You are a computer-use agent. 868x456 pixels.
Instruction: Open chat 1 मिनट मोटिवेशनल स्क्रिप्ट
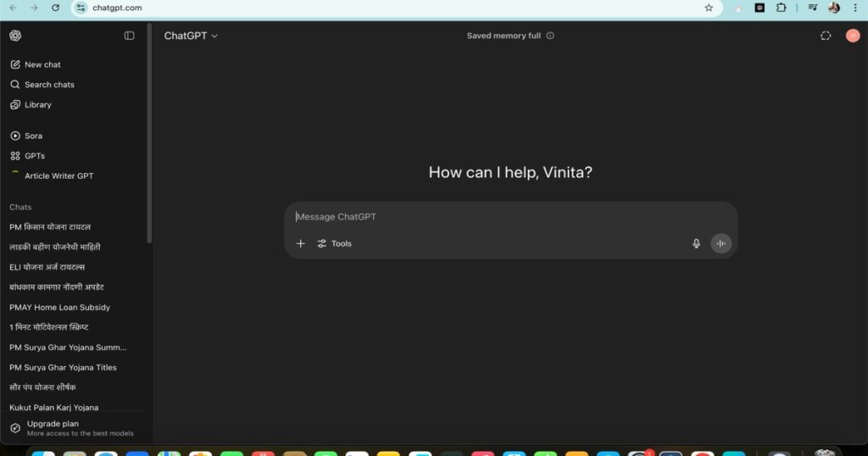48,327
